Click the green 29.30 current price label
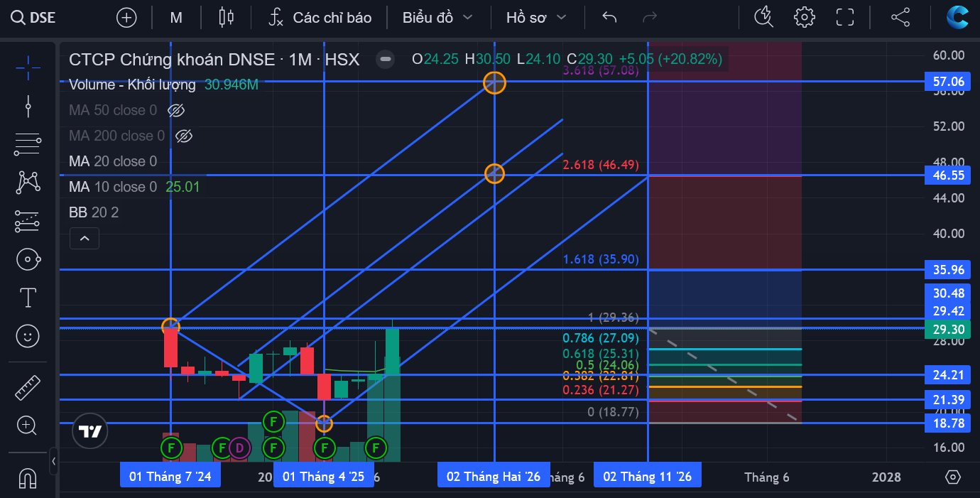This screenshot has width=980, height=498. (949, 329)
